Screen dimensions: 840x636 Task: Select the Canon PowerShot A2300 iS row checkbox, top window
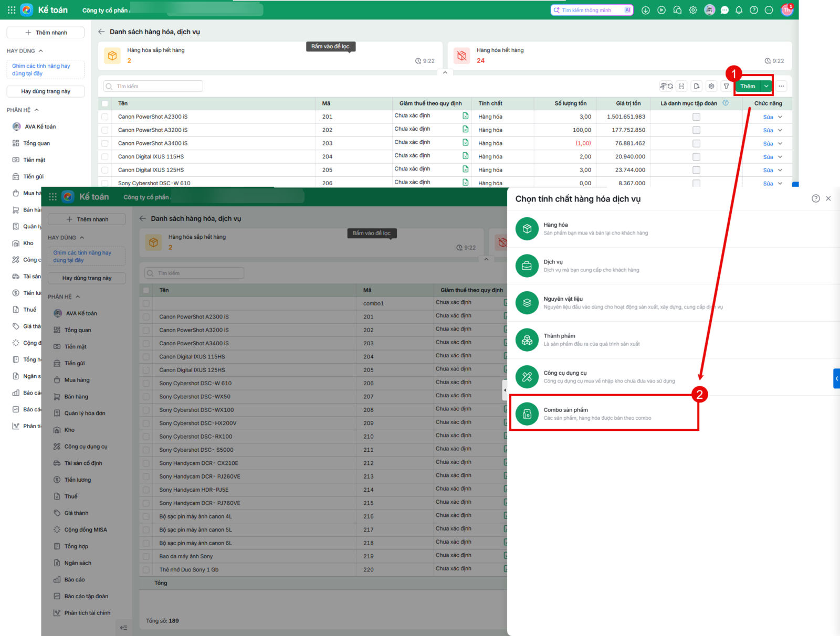tap(105, 117)
